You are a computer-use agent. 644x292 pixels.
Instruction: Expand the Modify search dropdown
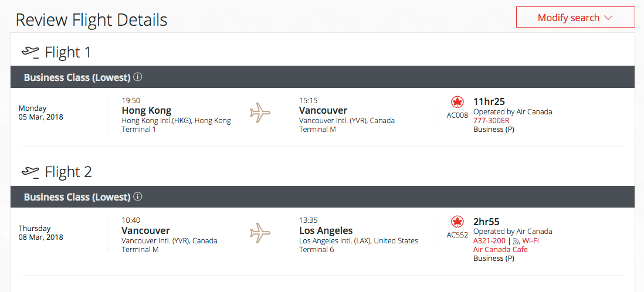[x=575, y=18]
